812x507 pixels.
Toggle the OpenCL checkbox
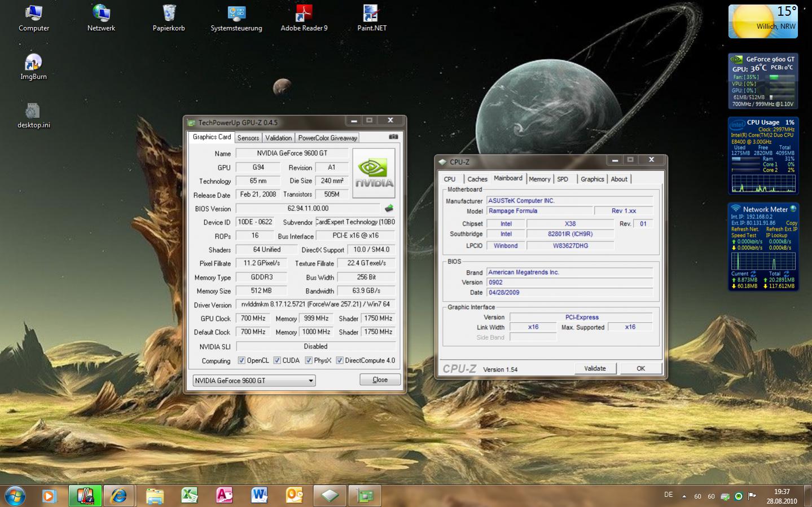pos(242,360)
